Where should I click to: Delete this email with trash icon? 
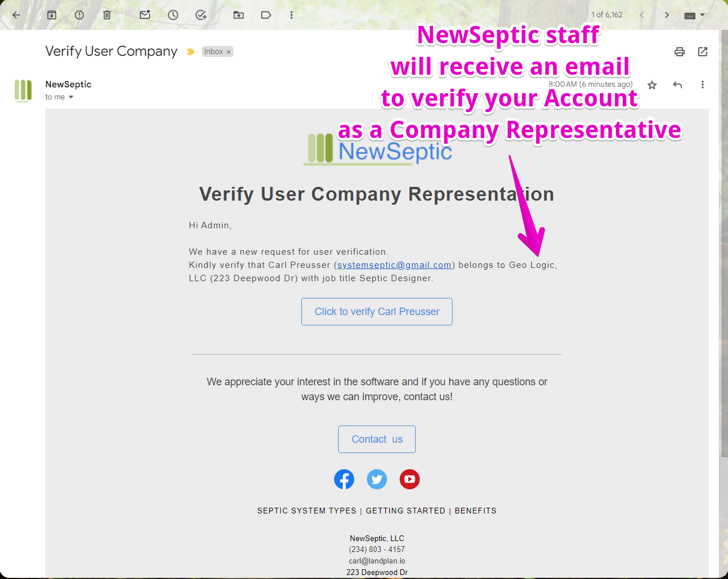pos(107,15)
